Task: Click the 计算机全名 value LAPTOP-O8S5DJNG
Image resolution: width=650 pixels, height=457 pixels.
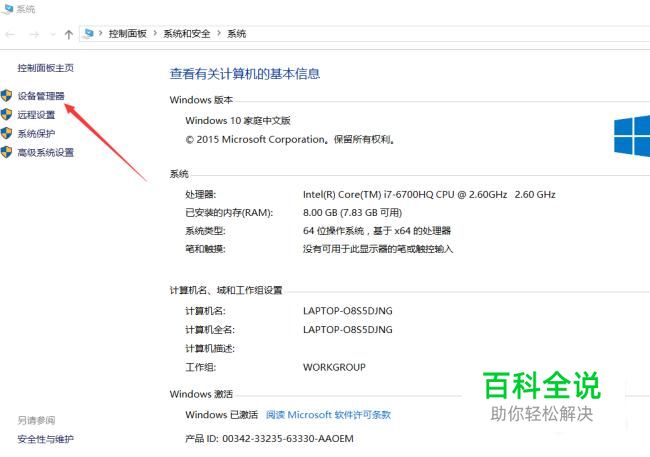Action: (x=347, y=330)
